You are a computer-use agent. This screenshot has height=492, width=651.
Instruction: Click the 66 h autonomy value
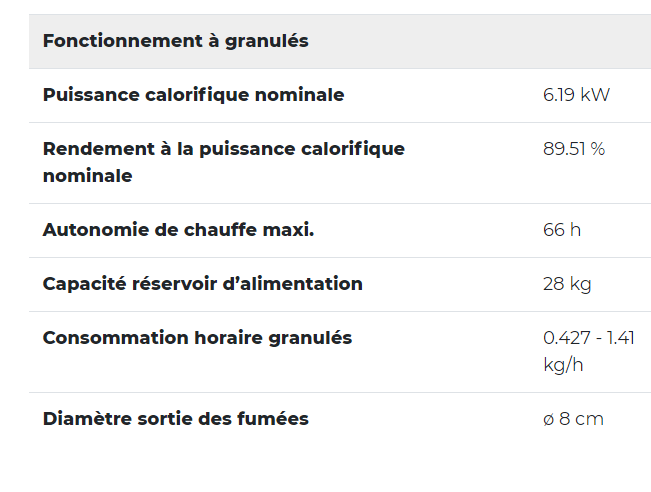coord(562,230)
